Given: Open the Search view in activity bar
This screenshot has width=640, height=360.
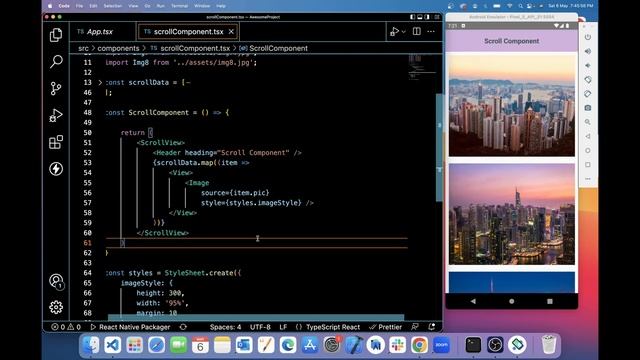Looking at the screenshot, I should (x=56, y=62).
